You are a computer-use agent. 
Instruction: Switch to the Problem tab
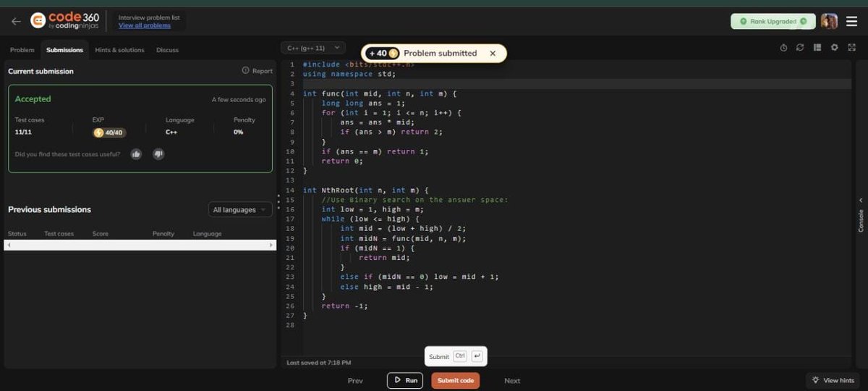tap(22, 50)
